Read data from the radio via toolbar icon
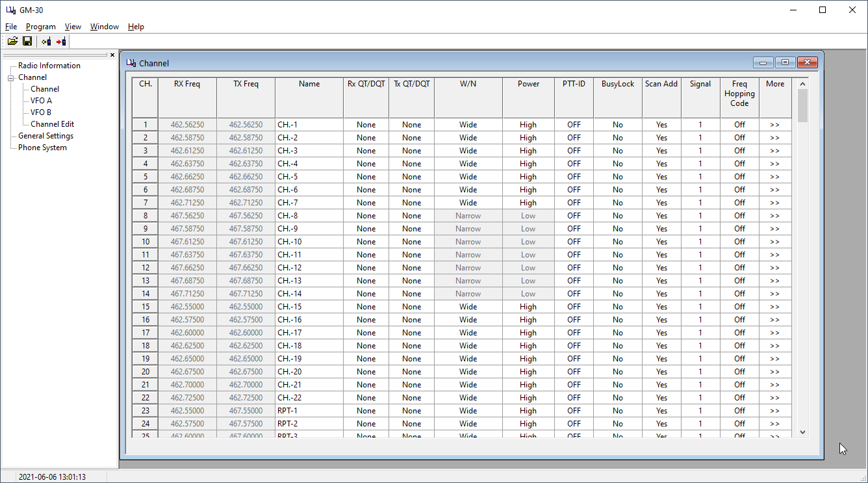Screen dimensions: 868x483 click(x=44, y=41)
